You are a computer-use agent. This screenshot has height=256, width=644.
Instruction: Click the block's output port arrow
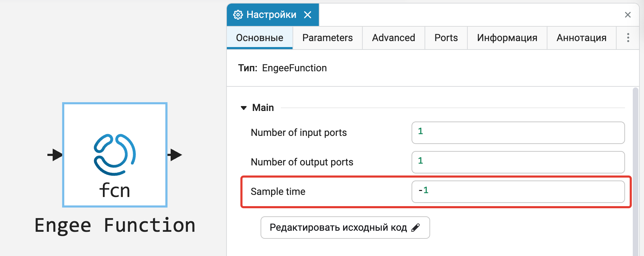[175, 155]
